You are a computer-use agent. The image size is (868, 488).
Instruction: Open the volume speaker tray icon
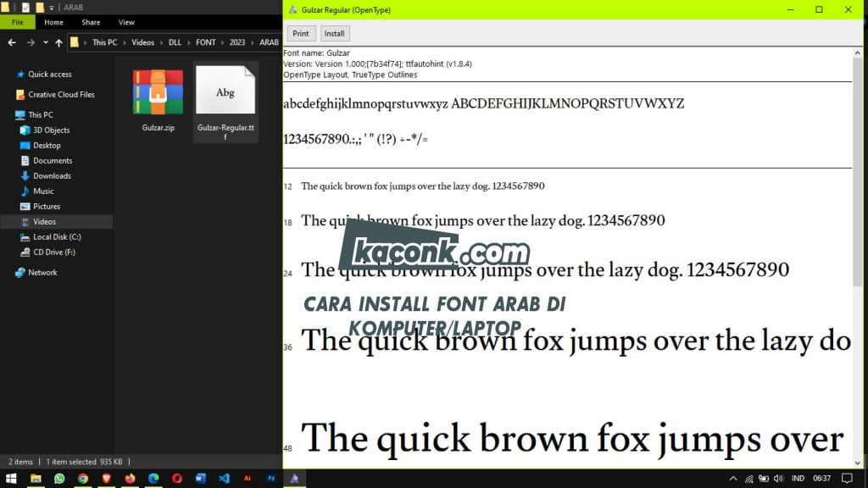pyautogui.click(x=779, y=479)
